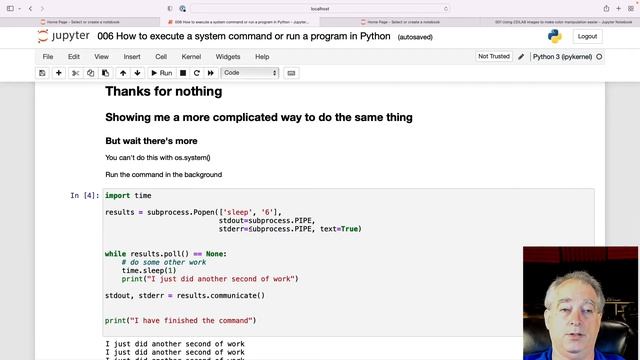Screen dimensions: 640x360
Task: Click 'Showing me a more complicated way' heading
Action: (259, 118)
